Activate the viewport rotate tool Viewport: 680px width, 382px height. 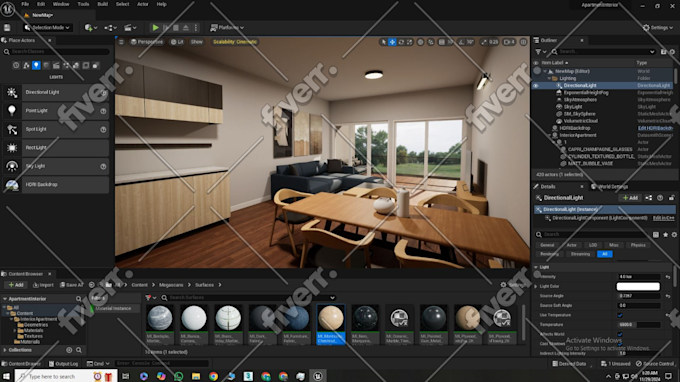point(401,42)
